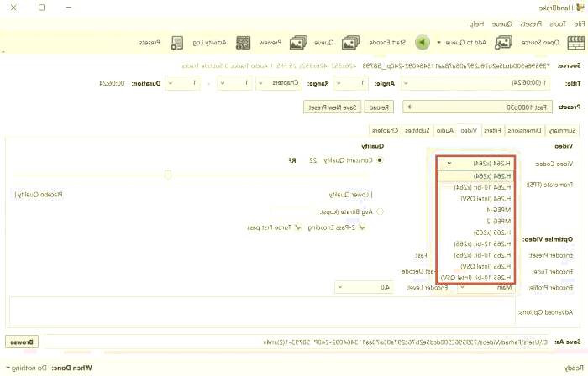Select the Constant Quality radio button

click(380, 160)
